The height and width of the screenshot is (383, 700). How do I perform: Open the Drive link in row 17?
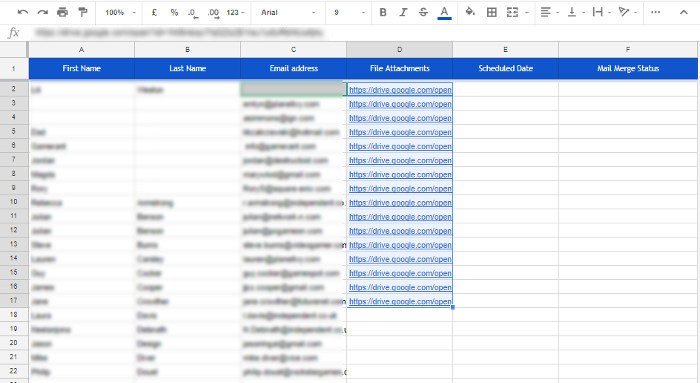click(x=400, y=301)
